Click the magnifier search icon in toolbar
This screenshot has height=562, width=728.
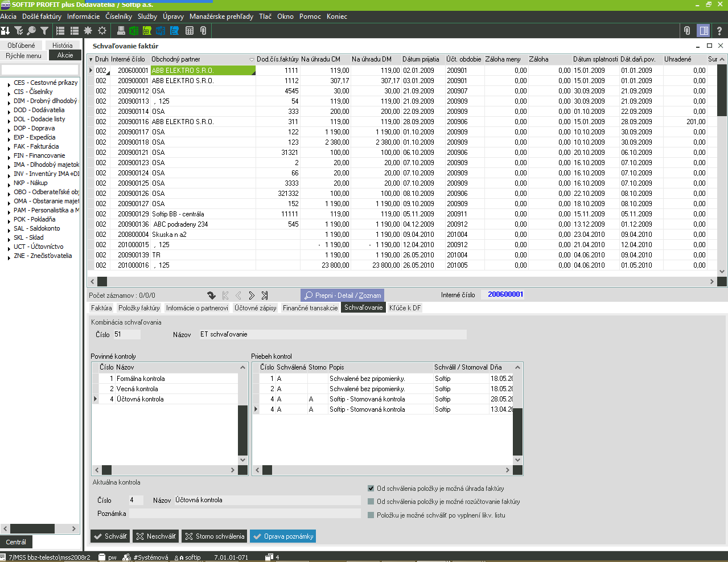[x=31, y=31]
